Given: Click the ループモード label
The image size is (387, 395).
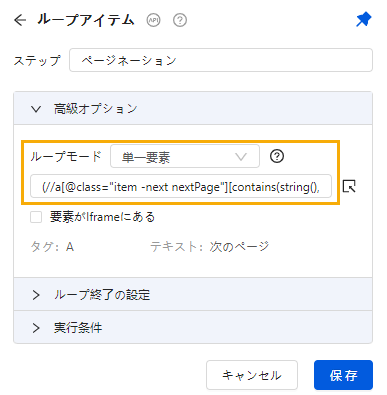Looking at the screenshot, I should (x=66, y=156).
